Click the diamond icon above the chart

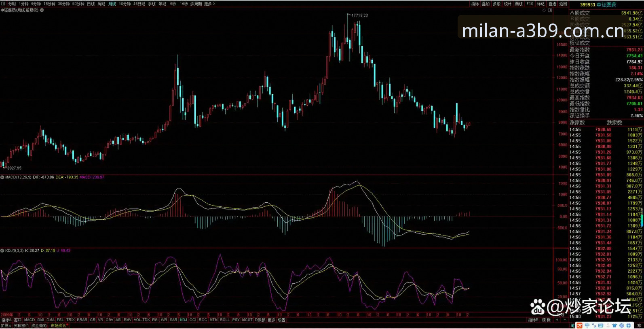tap(544, 10)
